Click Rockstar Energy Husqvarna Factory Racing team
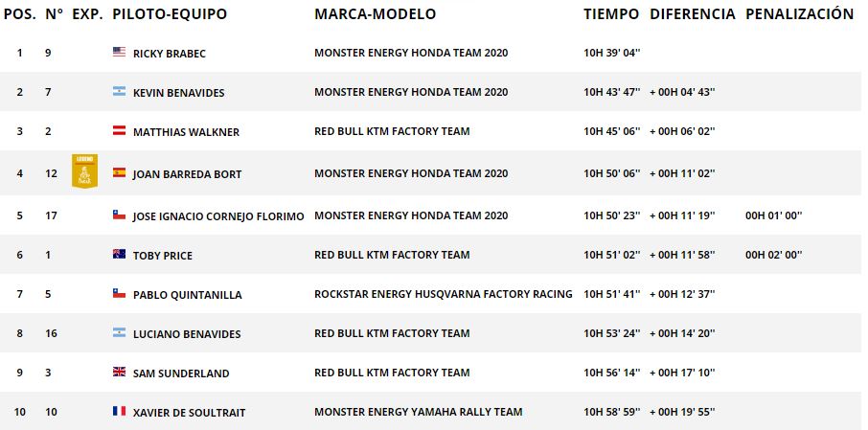Screen dimensions: 868x430 pyautogui.click(x=443, y=294)
